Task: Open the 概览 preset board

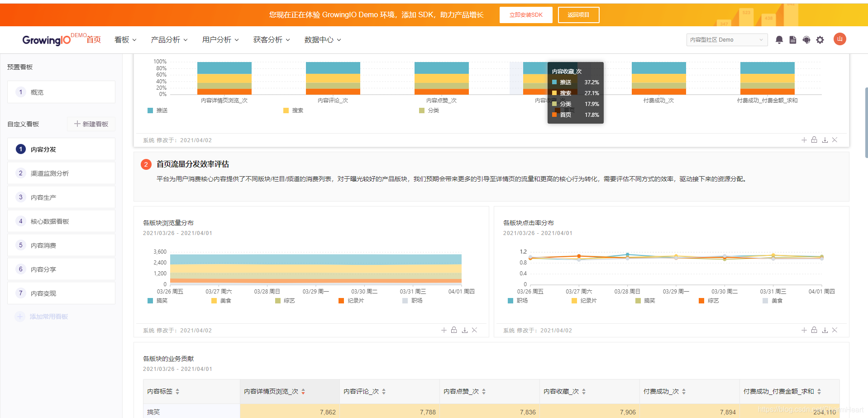Action: (x=61, y=92)
